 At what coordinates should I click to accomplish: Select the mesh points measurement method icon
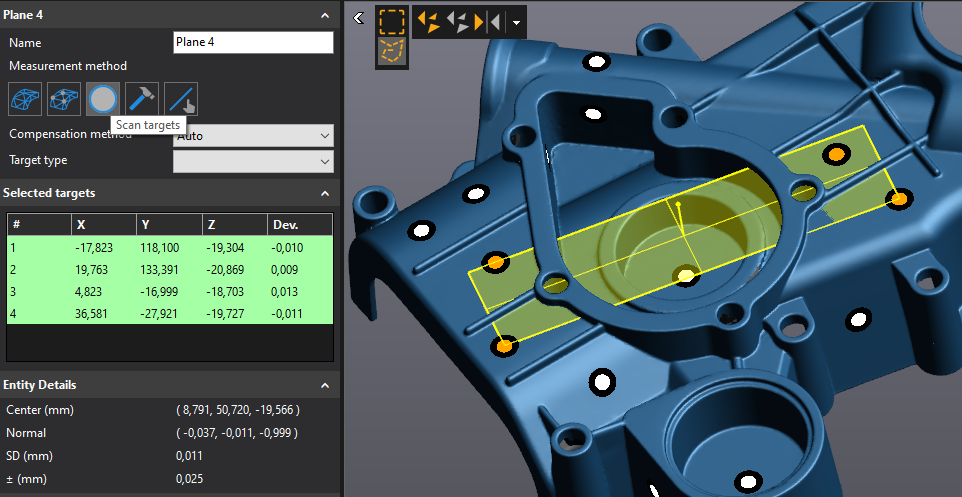point(64,98)
